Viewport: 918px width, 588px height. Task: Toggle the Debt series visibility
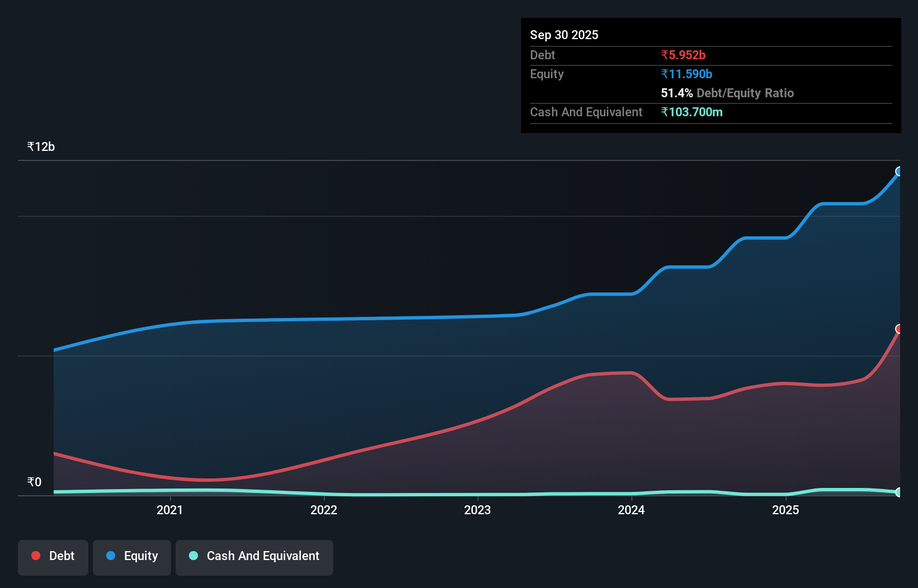coord(53,556)
